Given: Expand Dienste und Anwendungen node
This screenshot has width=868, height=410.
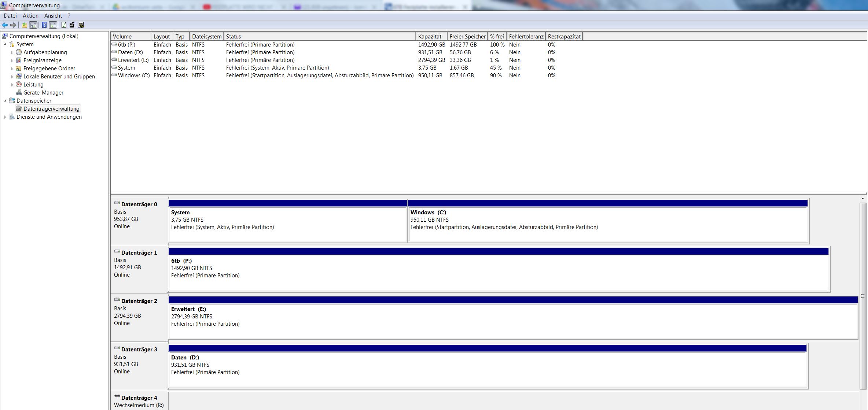Looking at the screenshot, I should click(x=5, y=117).
